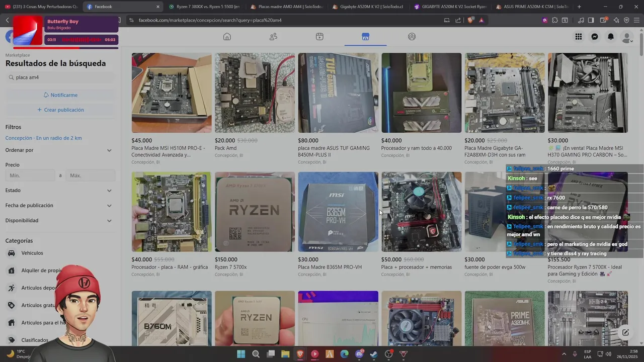Image resolution: width=644 pixels, height=362 pixels.
Task: Open the Windows taskbar search
Action: (x=256, y=354)
